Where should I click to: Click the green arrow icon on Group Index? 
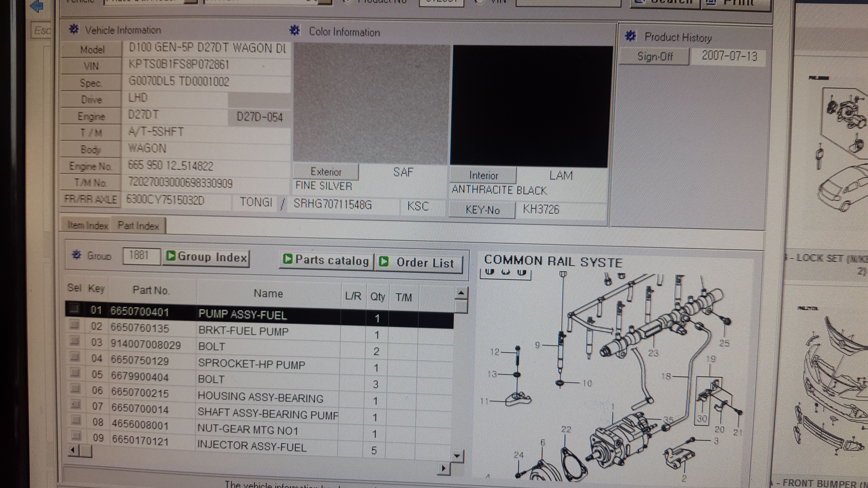(x=171, y=256)
